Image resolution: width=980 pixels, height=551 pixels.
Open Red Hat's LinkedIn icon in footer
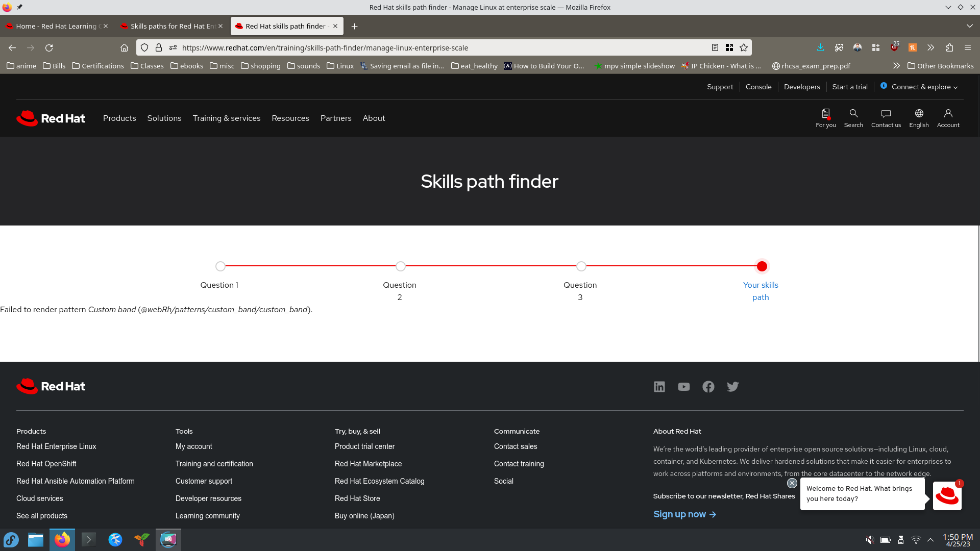click(x=659, y=386)
